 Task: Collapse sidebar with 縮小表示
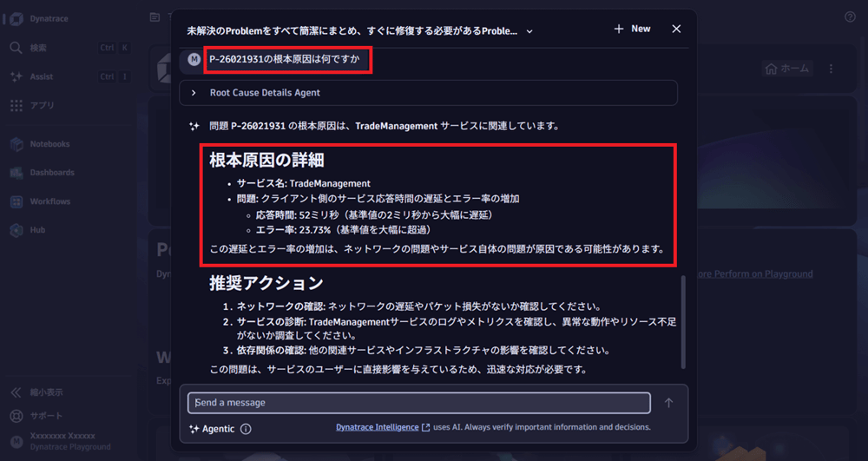click(x=43, y=392)
